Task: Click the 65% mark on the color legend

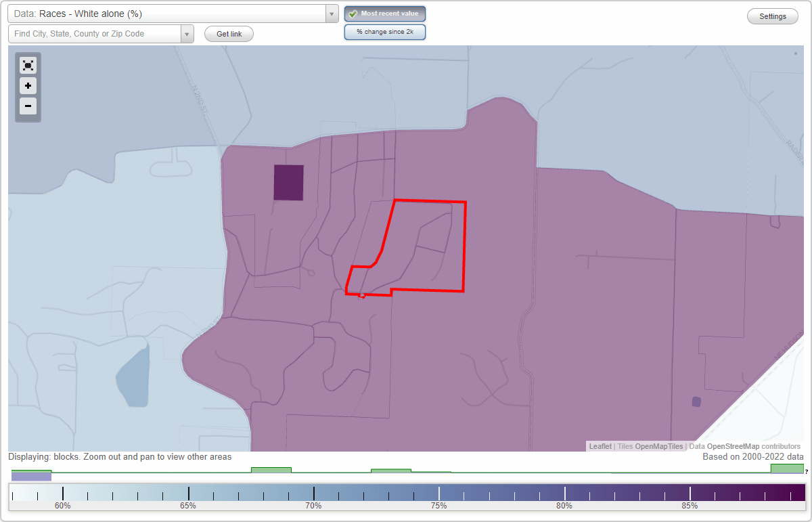Action: pyautogui.click(x=188, y=505)
